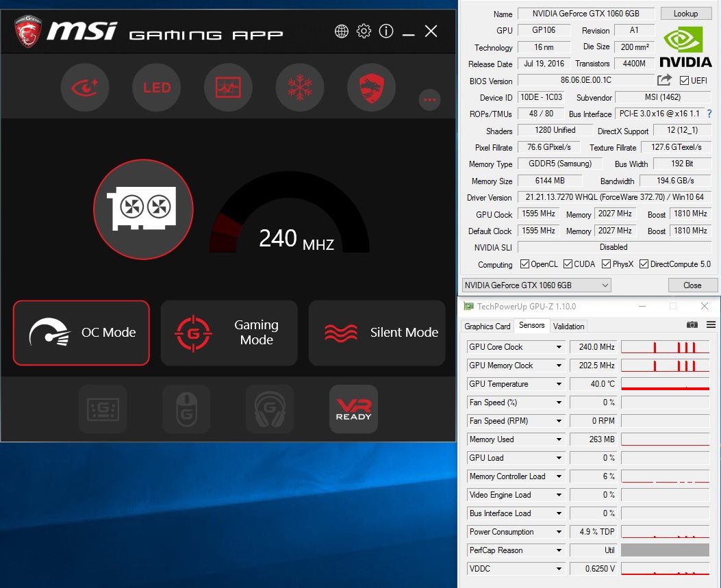This screenshot has width=721, height=588.
Task: Click the Lookup button
Action: pos(685,14)
